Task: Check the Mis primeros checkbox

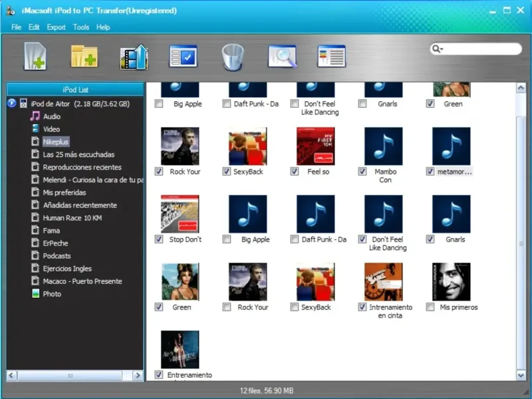Action: 430,307
